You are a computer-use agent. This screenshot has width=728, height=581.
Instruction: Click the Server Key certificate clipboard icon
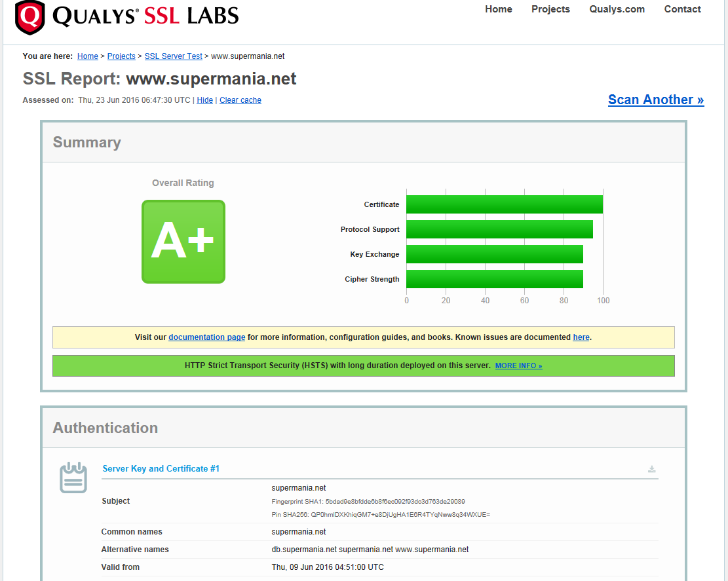coord(73,478)
